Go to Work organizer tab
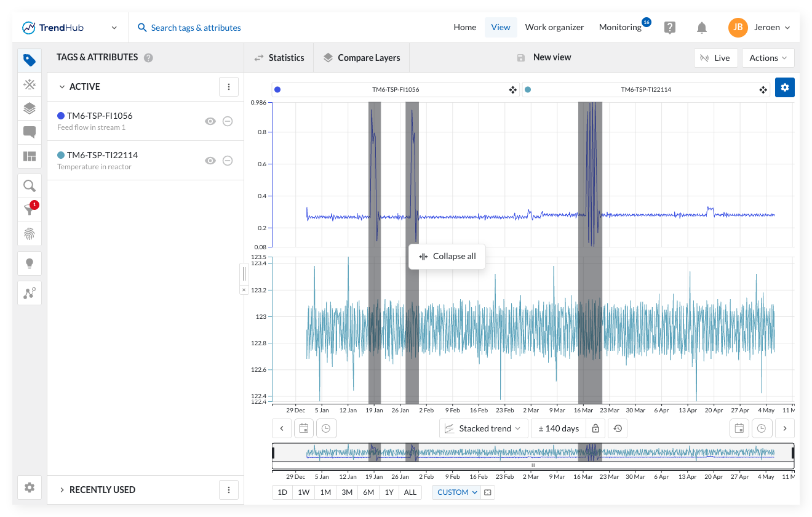Image resolution: width=812 pixels, height=517 pixels. pos(554,27)
